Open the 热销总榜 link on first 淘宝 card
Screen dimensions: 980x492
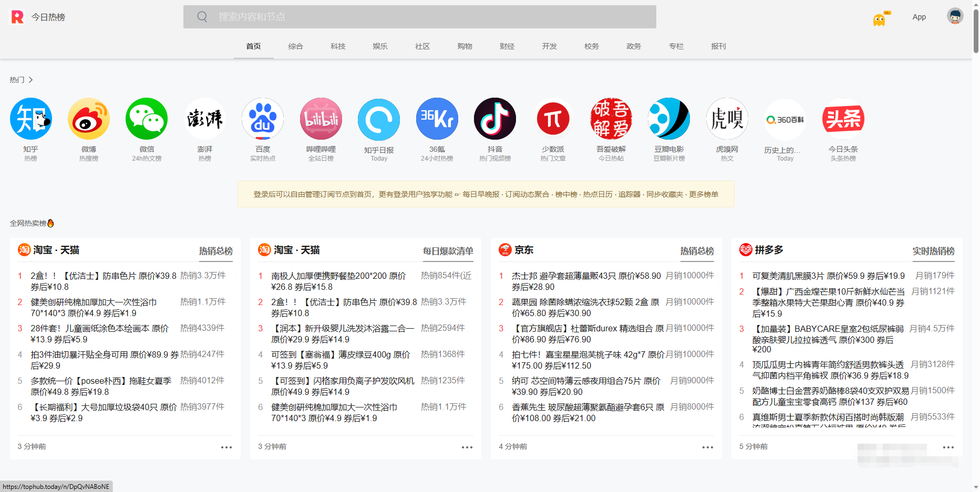click(216, 251)
